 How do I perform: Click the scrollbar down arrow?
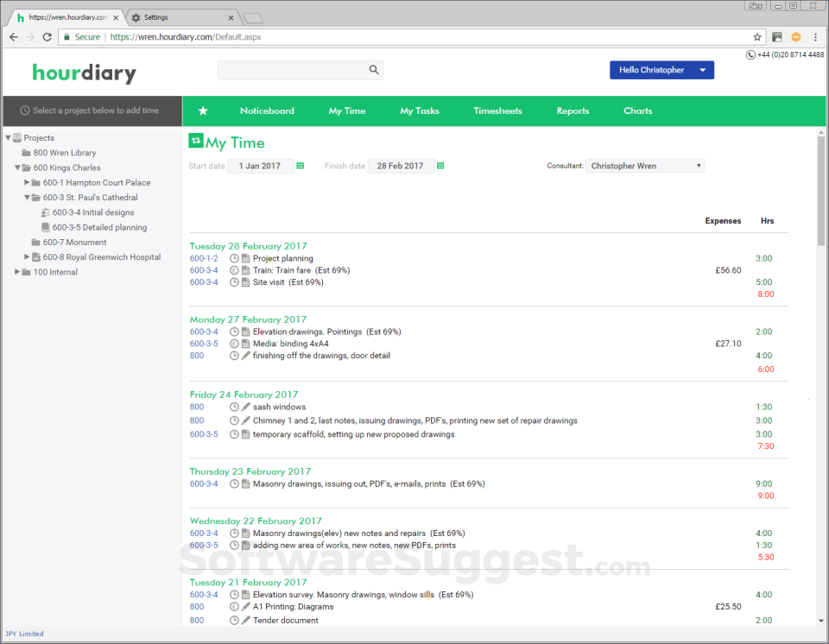821,621
